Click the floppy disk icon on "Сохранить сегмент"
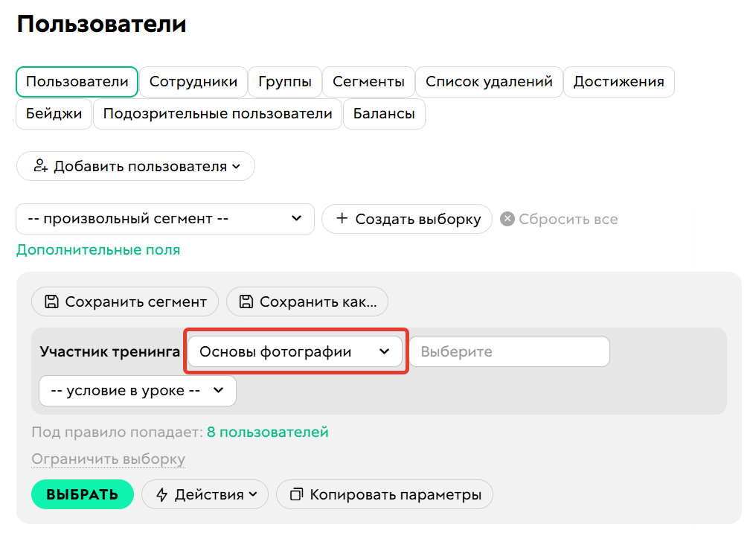The image size is (756, 533). pos(51,301)
